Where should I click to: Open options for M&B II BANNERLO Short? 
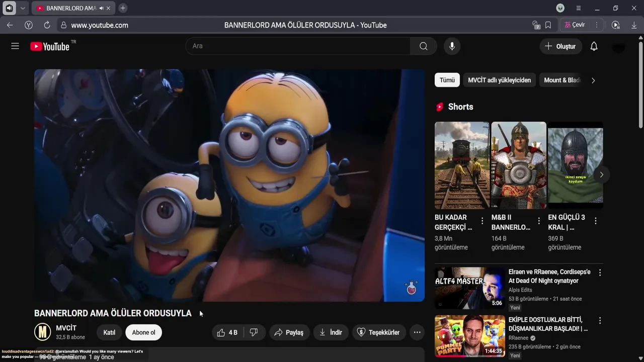click(x=539, y=221)
